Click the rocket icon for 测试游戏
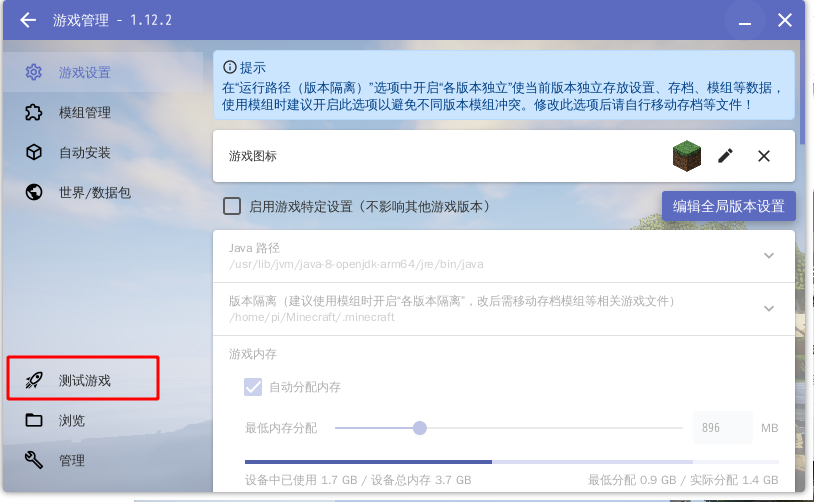 34,380
